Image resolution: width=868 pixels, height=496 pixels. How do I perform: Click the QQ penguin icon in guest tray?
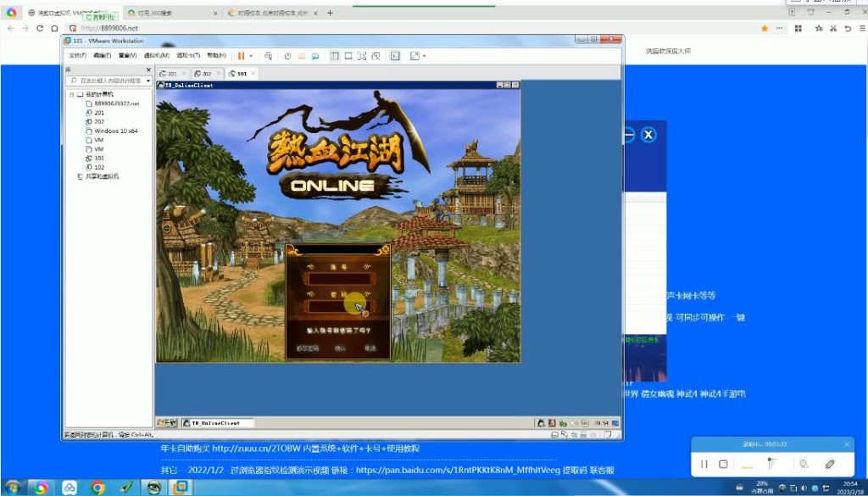click(541, 423)
